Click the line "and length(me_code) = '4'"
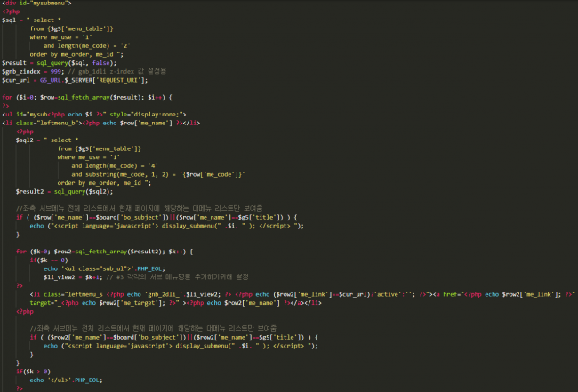The width and height of the screenshot is (578, 392). pos(115,166)
